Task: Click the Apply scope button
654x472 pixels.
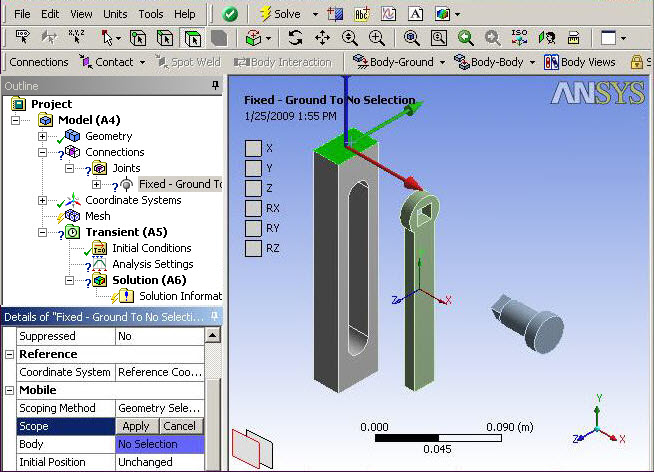Action: [x=136, y=426]
